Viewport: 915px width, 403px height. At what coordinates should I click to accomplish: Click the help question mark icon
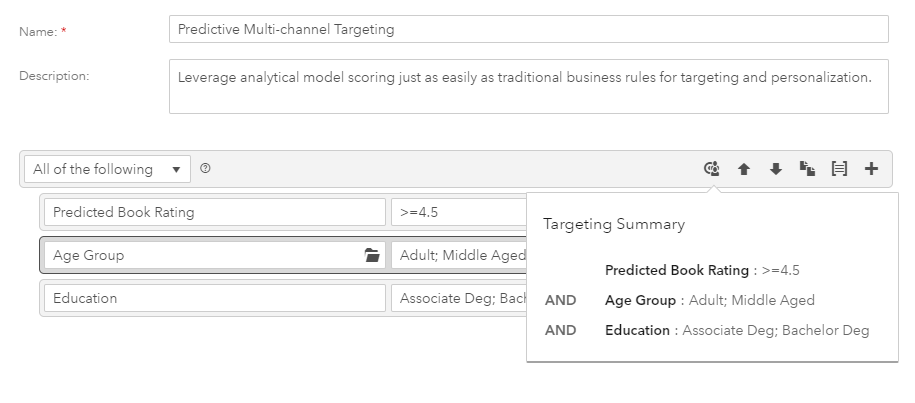point(205,169)
